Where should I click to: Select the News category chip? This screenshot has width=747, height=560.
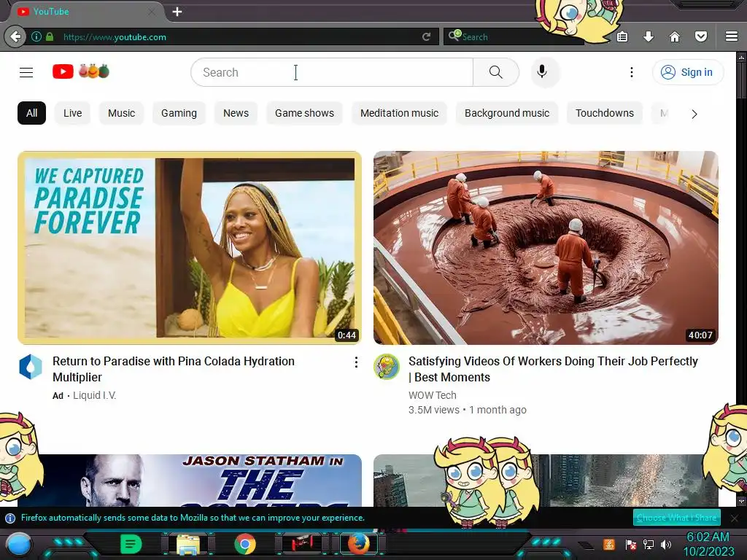point(236,113)
